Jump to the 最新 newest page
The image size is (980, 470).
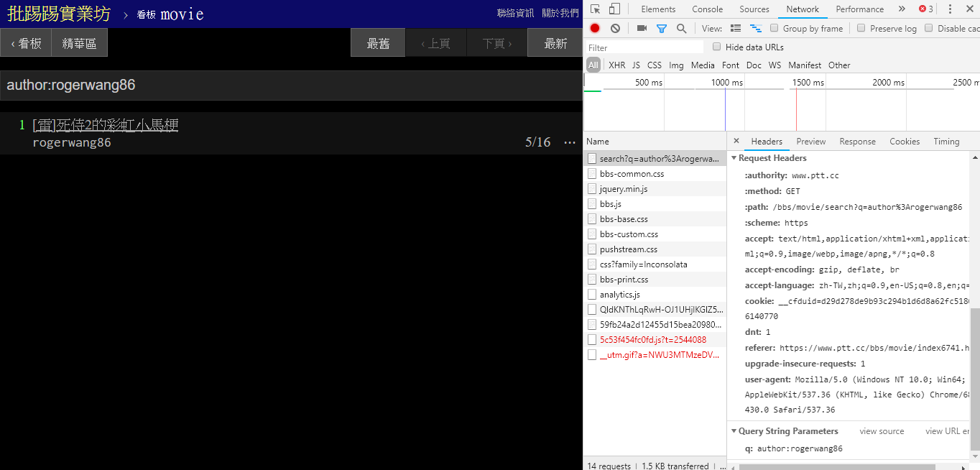tap(555, 43)
